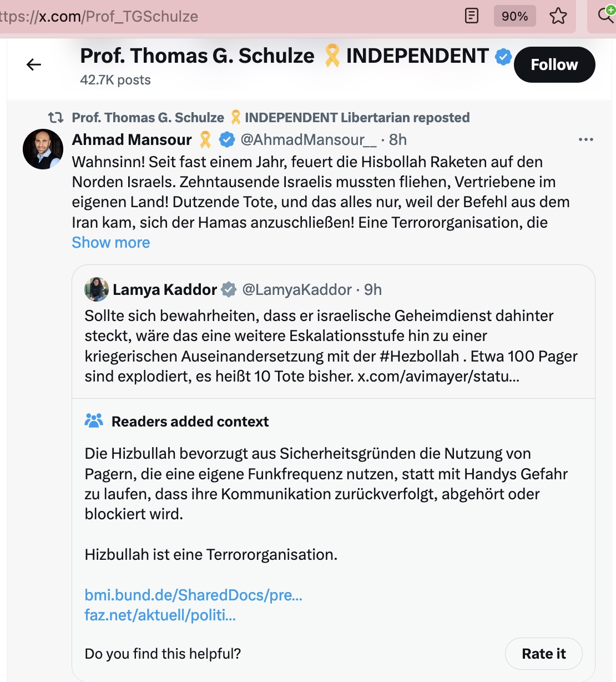Click the back arrow icon
The image size is (616, 682).
[34, 65]
